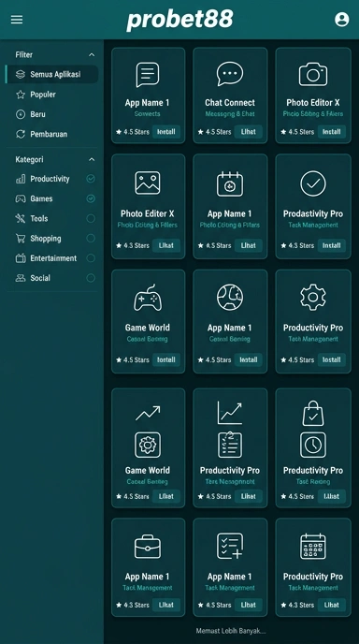This screenshot has width=359, height=644.
Task: Collapse the Kategori section chevron
Action: pos(92,159)
